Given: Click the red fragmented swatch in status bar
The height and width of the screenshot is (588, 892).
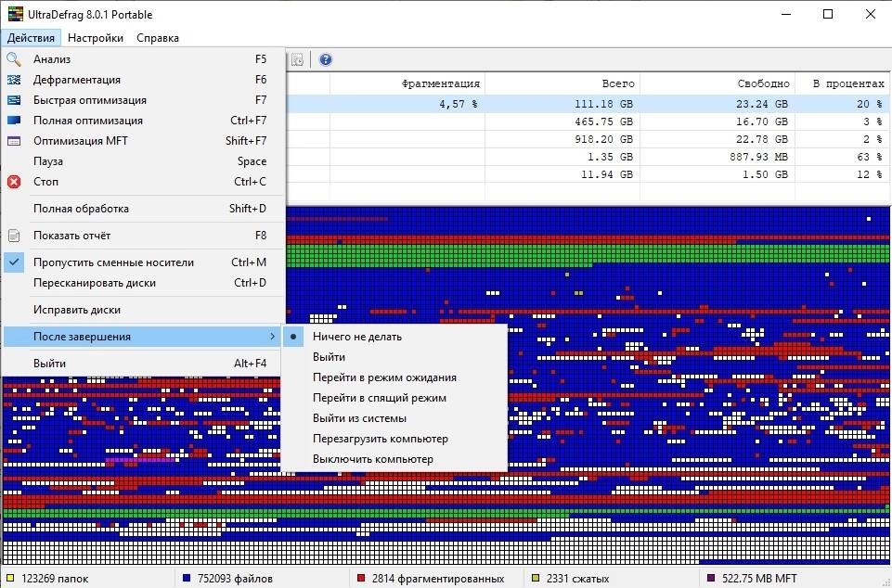Looking at the screenshot, I should coord(361,579).
